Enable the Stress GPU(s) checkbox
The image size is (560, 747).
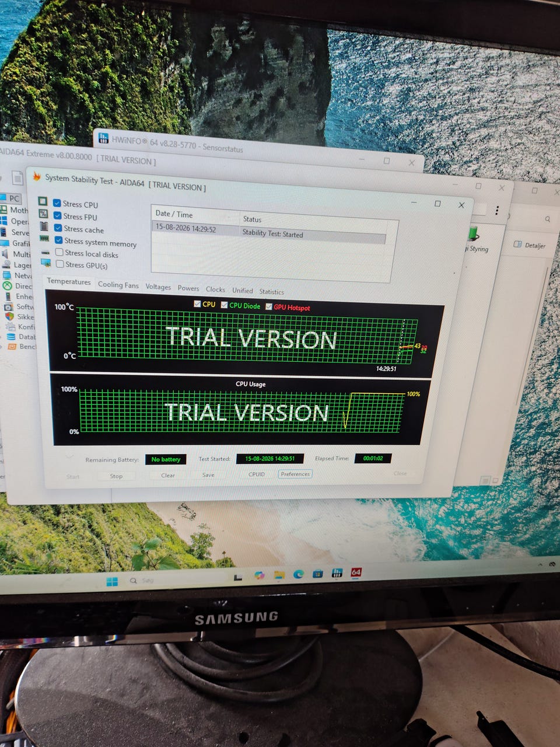(60, 264)
